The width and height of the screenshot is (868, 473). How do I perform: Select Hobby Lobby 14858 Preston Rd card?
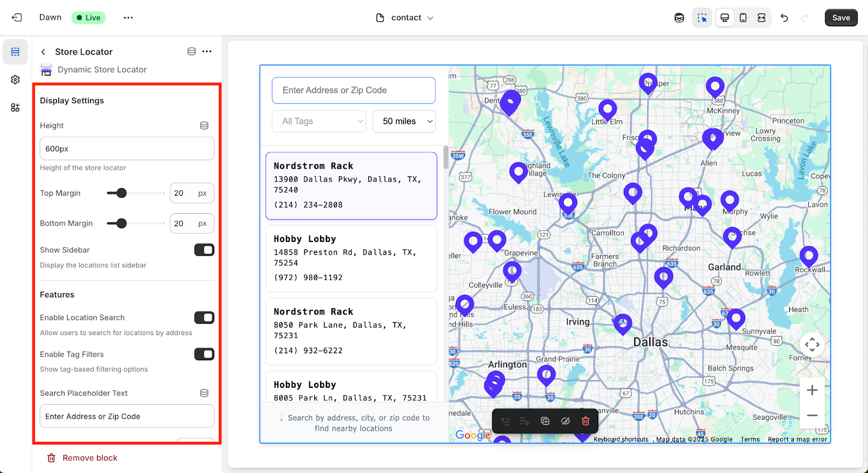coord(352,259)
